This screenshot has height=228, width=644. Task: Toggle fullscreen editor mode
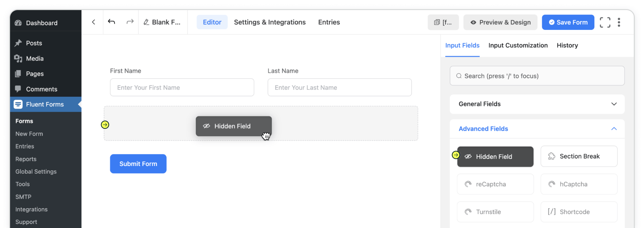coord(605,22)
